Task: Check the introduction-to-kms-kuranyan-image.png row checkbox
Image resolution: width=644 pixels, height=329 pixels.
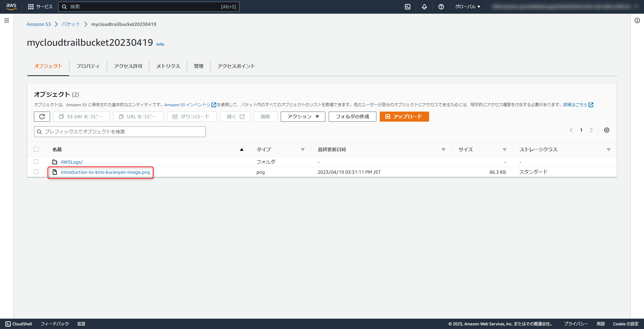Action: pos(36,172)
